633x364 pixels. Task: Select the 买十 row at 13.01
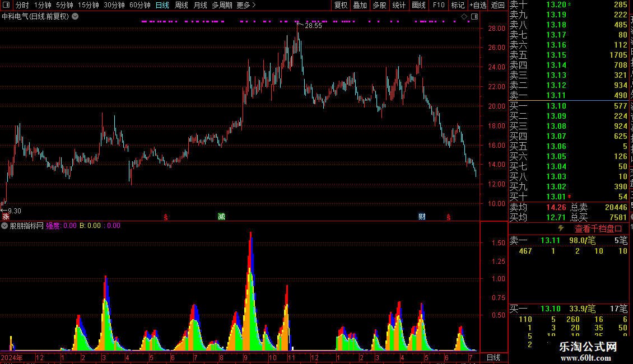tap(569, 197)
